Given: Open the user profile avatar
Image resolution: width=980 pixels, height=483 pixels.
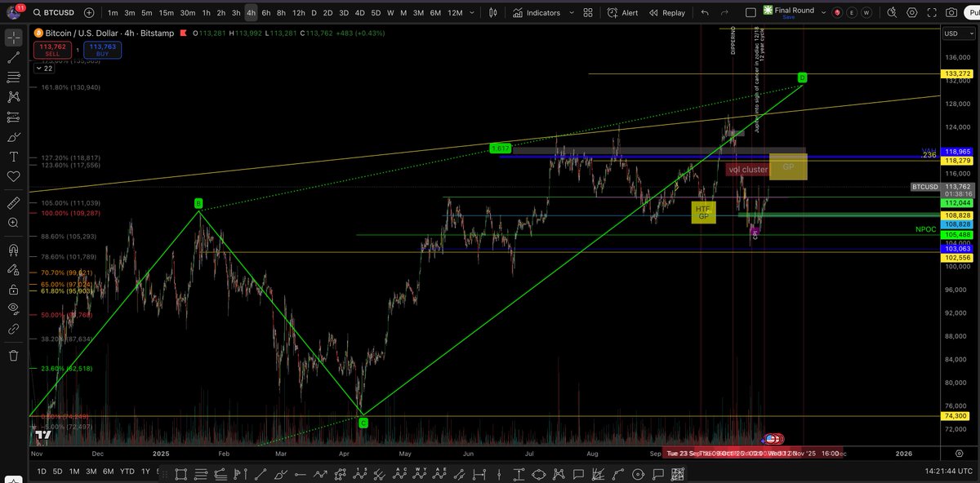Looking at the screenshot, I should [14, 11].
